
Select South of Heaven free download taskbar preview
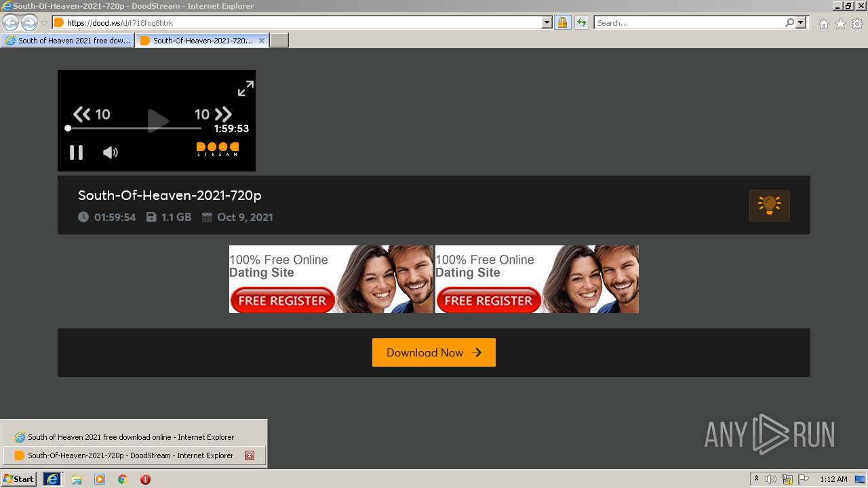pos(134,437)
